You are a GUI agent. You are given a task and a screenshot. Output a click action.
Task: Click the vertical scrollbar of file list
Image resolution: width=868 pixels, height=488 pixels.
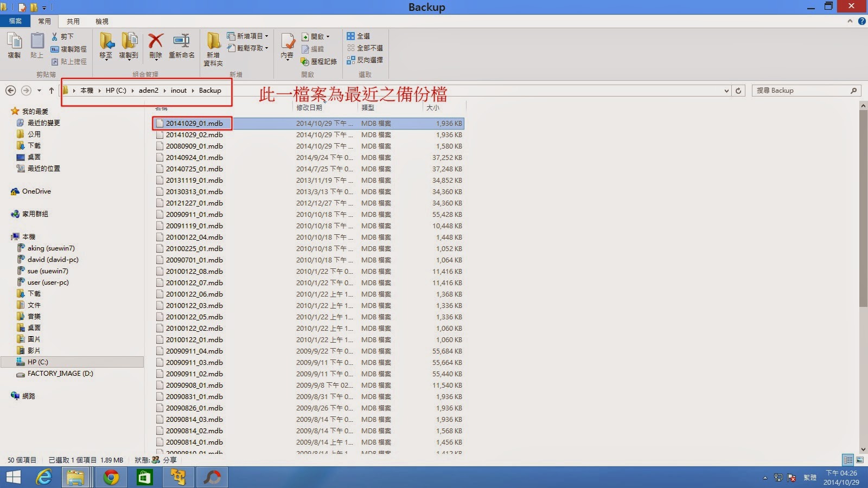[863, 209]
